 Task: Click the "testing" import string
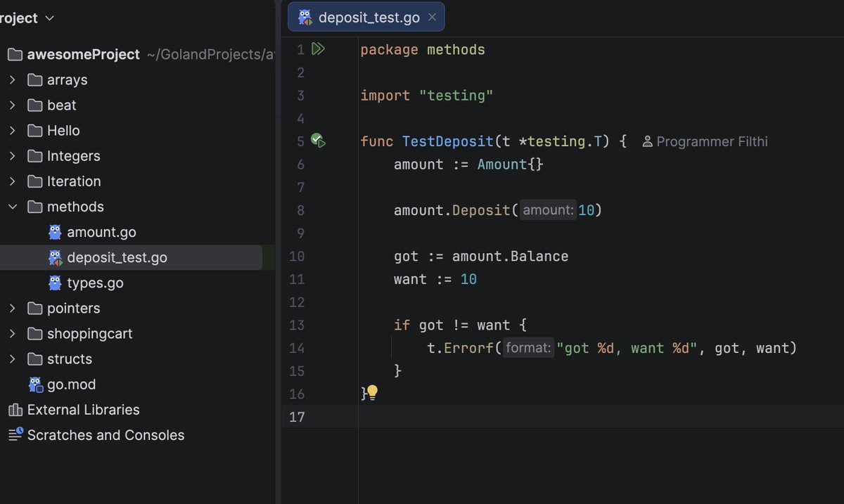point(456,96)
